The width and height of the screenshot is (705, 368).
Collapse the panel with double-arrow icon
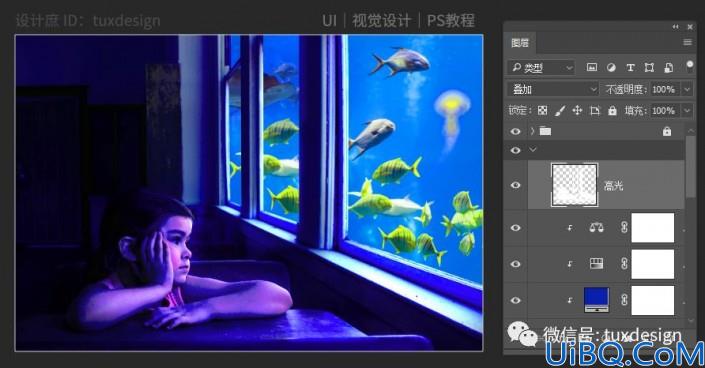675,27
